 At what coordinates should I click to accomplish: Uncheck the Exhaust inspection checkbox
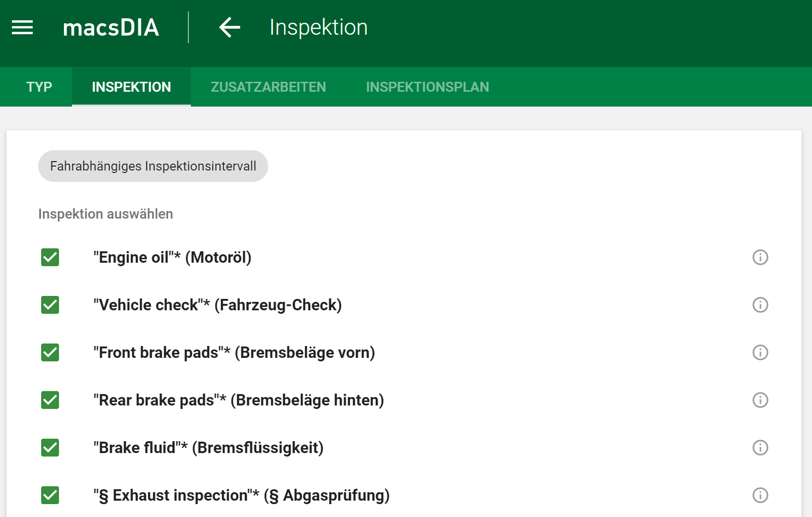point(50,495)
